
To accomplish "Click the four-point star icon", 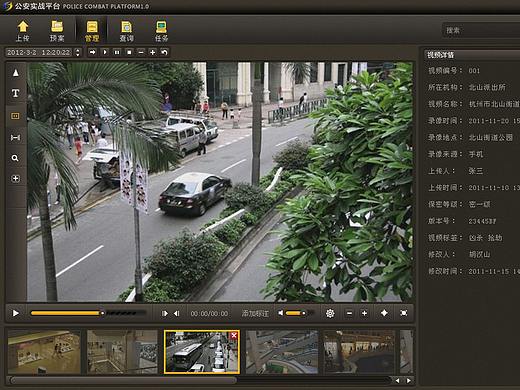I will tap(384, 313).
